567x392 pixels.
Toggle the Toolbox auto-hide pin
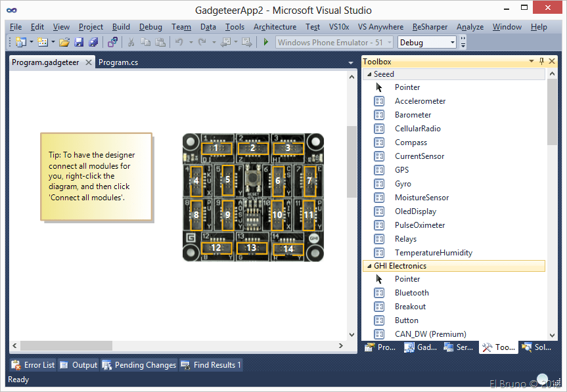541,62
